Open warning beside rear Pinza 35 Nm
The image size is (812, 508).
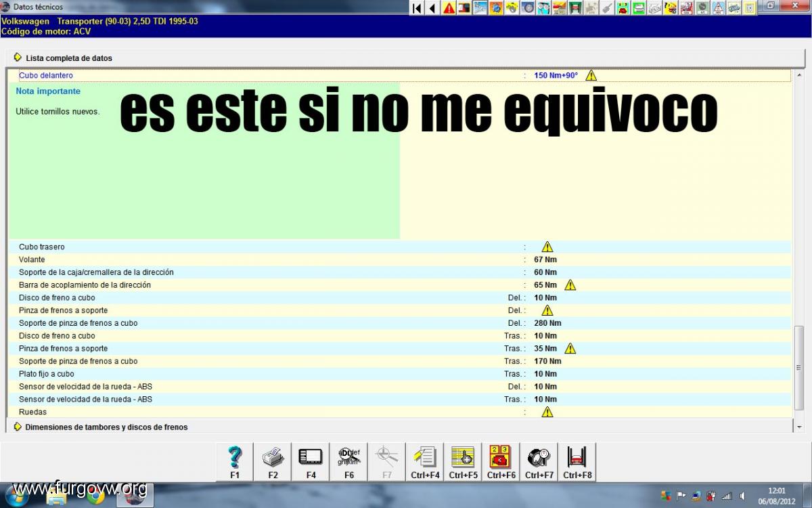[570, 348]
